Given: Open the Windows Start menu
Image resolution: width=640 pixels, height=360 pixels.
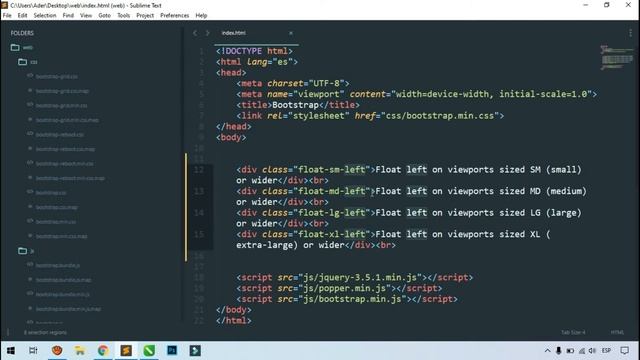Looking at the screenshot, I should click(11, 351).
